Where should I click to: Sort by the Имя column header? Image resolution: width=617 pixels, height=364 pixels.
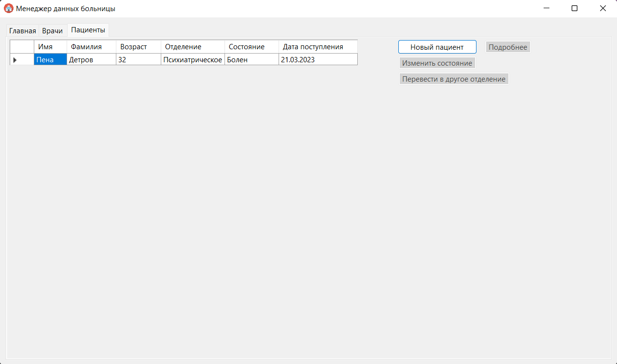(50, 47)
